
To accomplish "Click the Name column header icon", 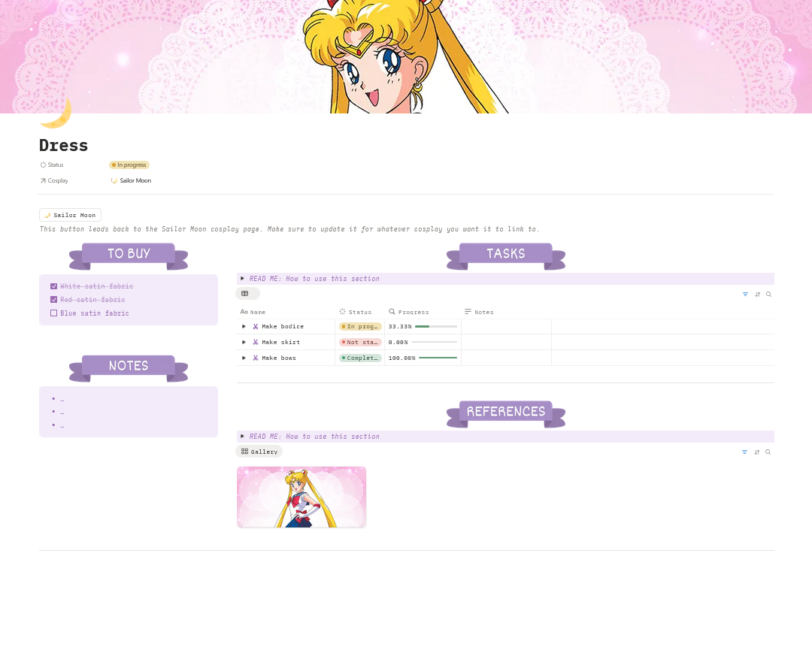I will click(x=244, y=312).
